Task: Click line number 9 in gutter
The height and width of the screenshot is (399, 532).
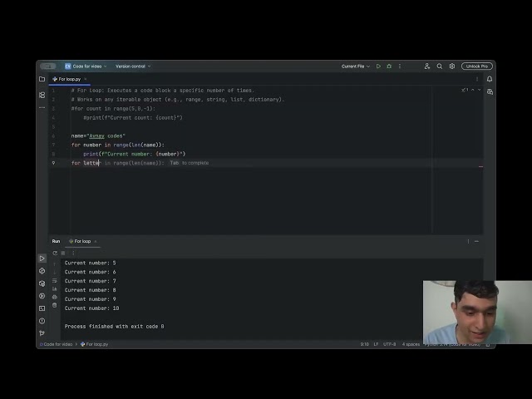Action: 53,163
